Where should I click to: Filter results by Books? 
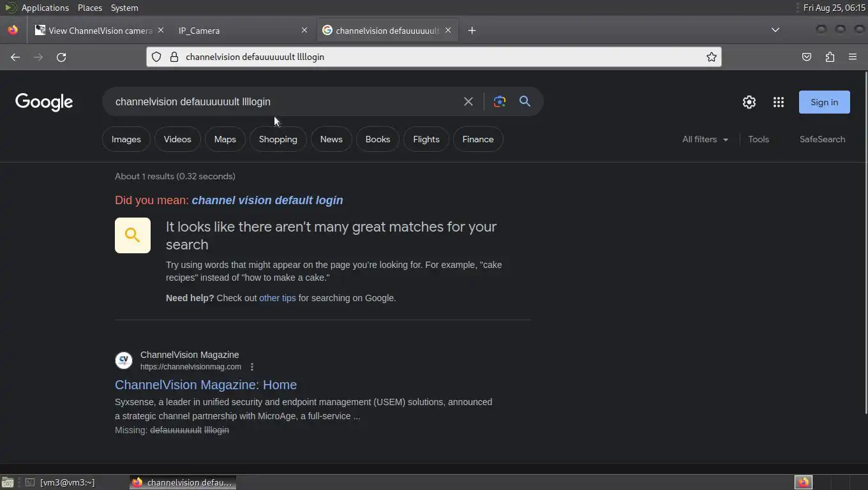[x=378, y=139]
